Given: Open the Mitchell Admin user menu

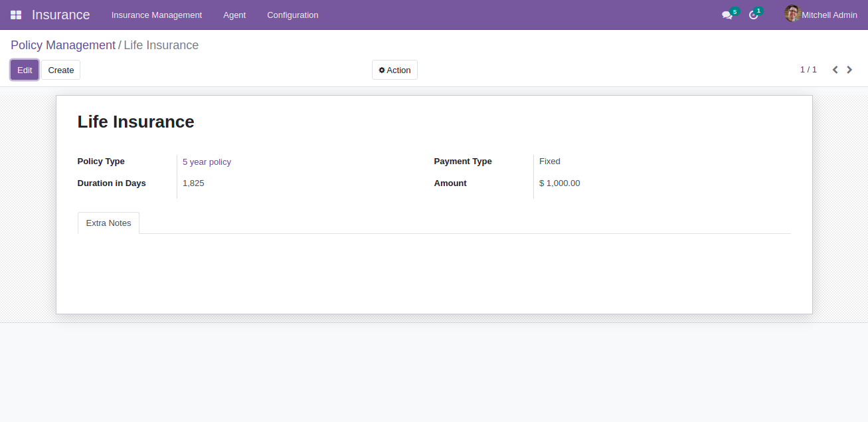Looking at the screenshot, I should pos(822,15).
